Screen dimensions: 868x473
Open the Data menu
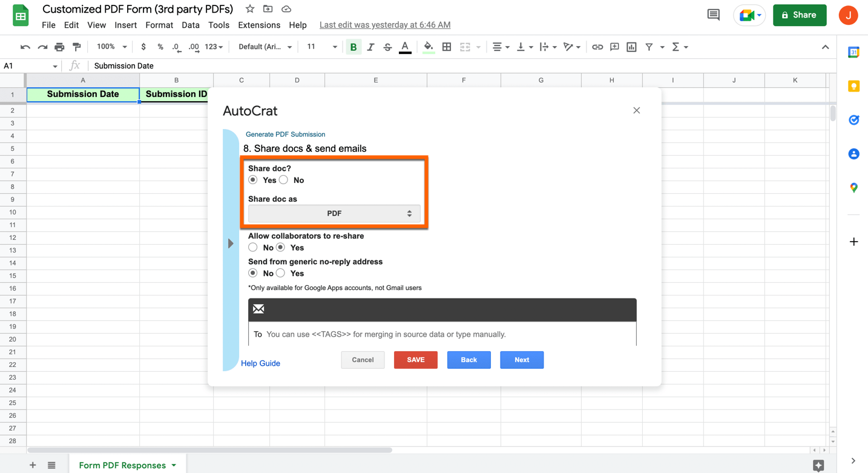pyautogui.click(x=191, y=25)
